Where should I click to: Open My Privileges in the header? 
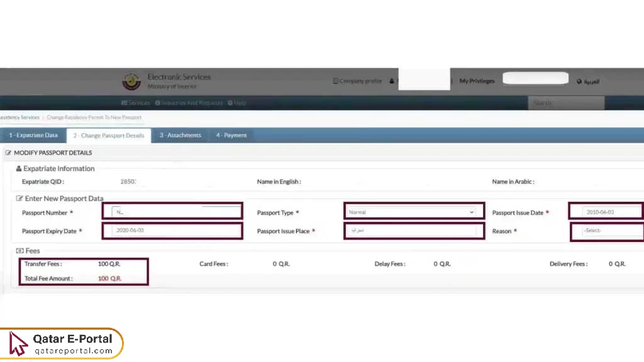click(477, 81)
